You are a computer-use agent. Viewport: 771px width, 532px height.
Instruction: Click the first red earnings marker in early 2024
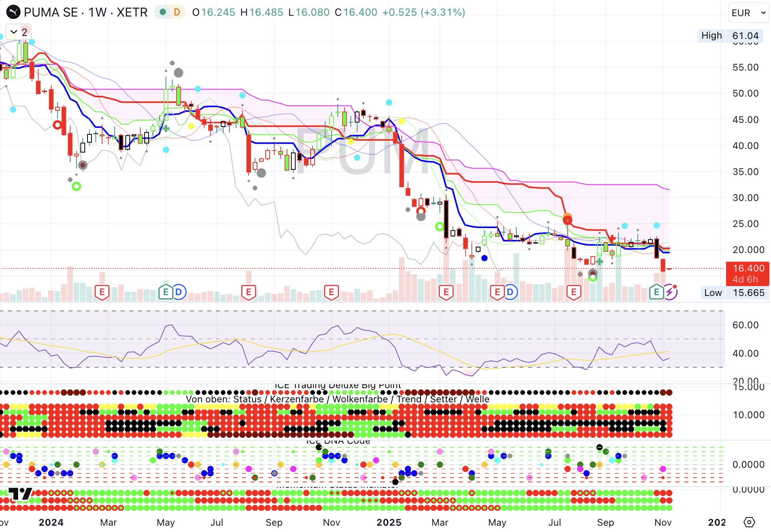click(102, 292)
